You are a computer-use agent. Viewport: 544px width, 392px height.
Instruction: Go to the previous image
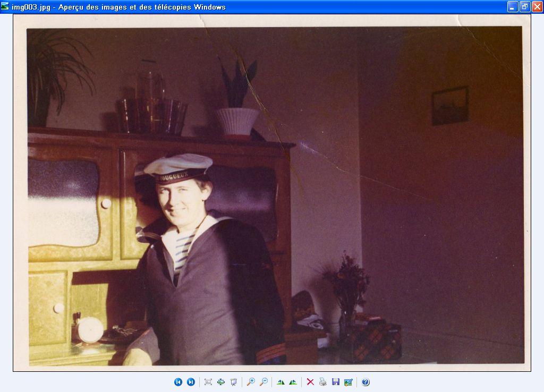point(178,382)
